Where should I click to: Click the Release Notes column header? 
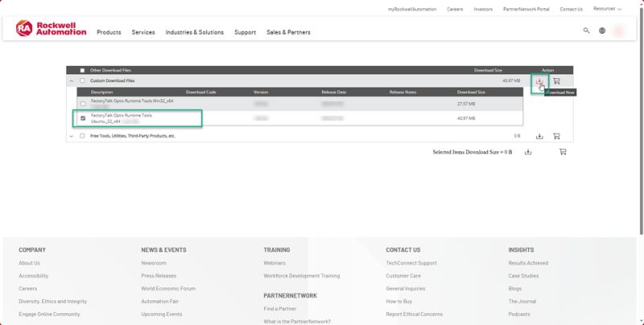(402, 93)
